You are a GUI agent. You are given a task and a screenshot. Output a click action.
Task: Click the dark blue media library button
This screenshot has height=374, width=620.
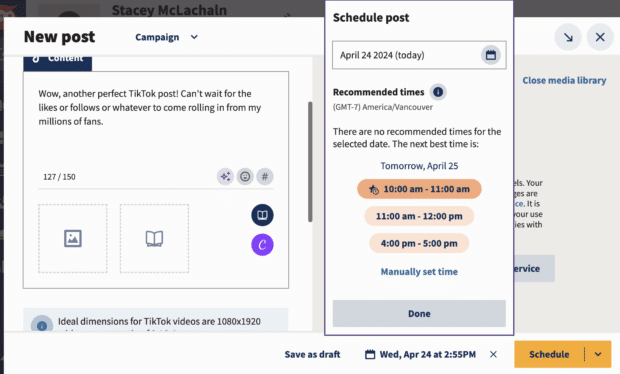pyautogui.click(x=262, y=215)
